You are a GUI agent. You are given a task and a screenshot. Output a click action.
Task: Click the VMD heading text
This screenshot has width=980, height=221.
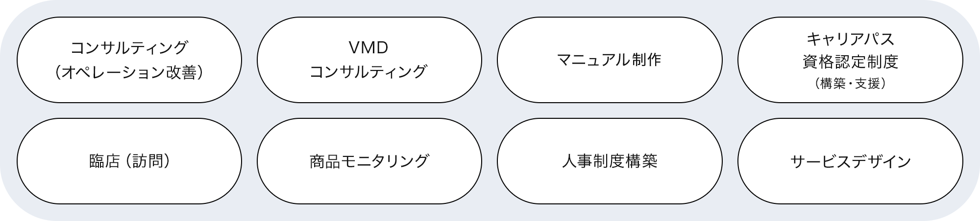pos(368,47)
